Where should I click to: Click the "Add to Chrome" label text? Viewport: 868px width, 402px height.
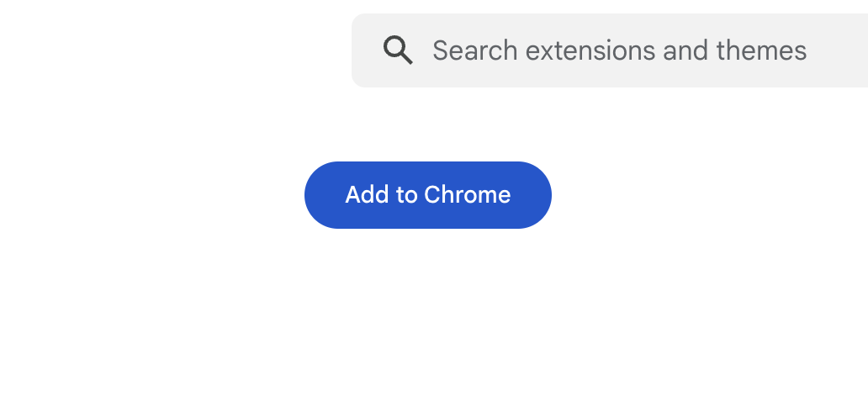[x=427, y=195]
